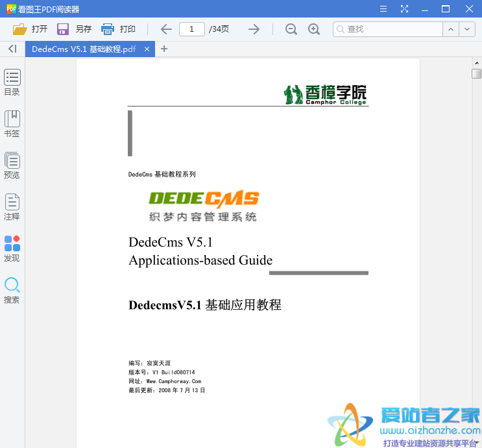482x448 pixels.
Task: Close the DedeCms V5.1 基础教程.pdf tab
Action: [x=147, y=49]
